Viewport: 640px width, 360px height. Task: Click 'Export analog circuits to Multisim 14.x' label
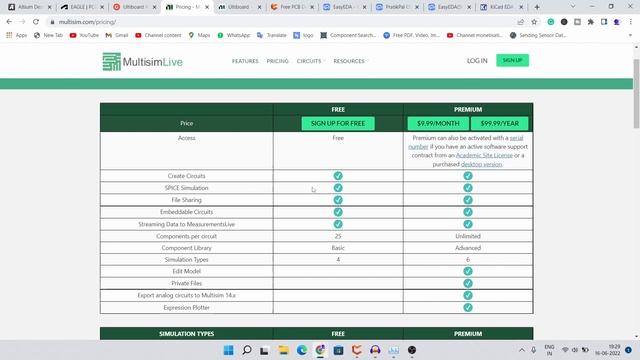pyautogui.click(x=187, y=295)
